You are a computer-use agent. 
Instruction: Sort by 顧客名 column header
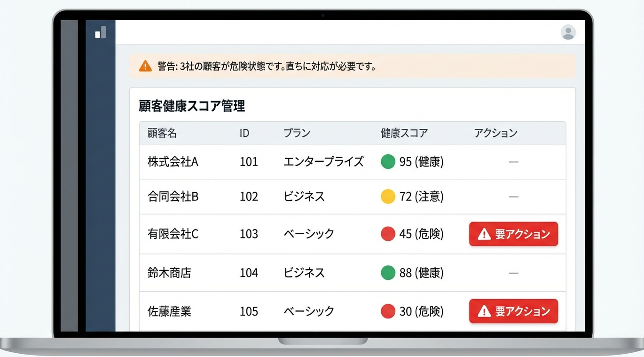point(162,133)
